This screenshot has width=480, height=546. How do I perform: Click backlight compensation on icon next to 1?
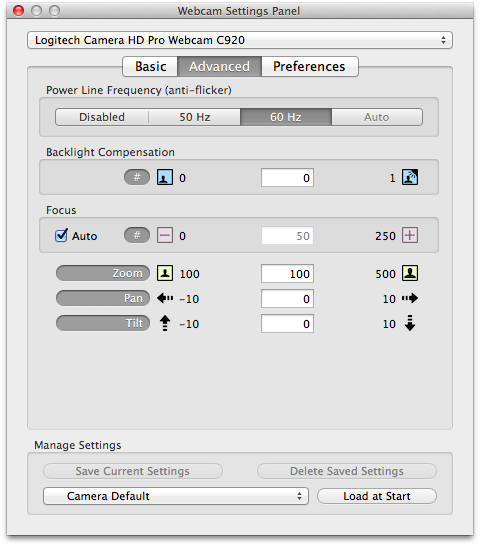click(410, 177)
